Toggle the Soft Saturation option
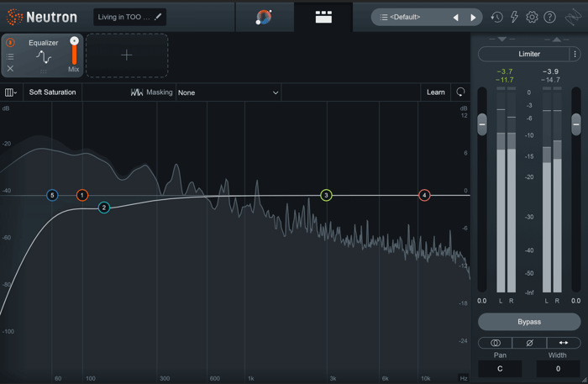Image resolution: width=588 pixels, height=384 pixels. 52,92
